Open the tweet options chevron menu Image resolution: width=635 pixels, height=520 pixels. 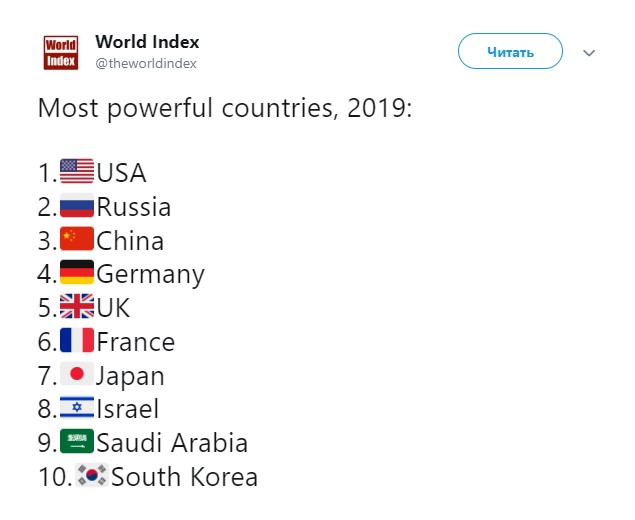pyautogui.click(x=589, y=53)
